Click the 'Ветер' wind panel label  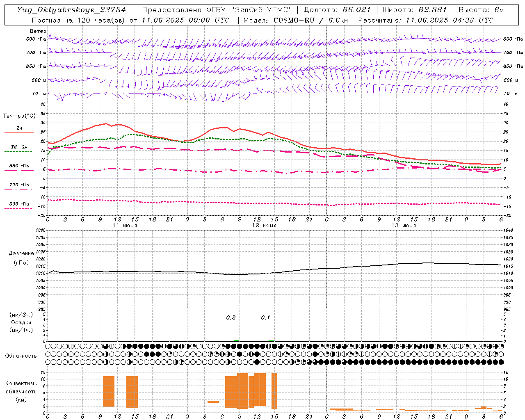click(38, 31)
